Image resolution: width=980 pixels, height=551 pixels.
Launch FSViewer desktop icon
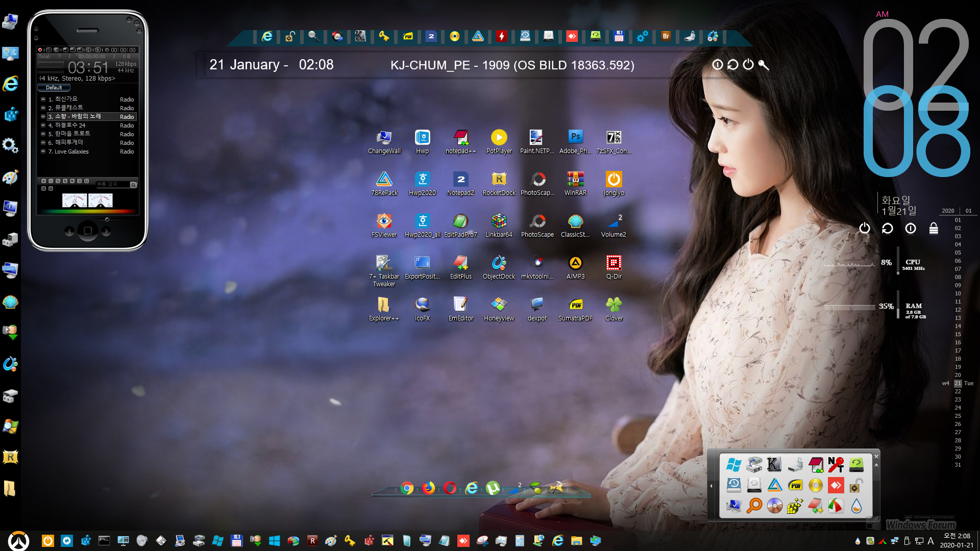(384, 226)
